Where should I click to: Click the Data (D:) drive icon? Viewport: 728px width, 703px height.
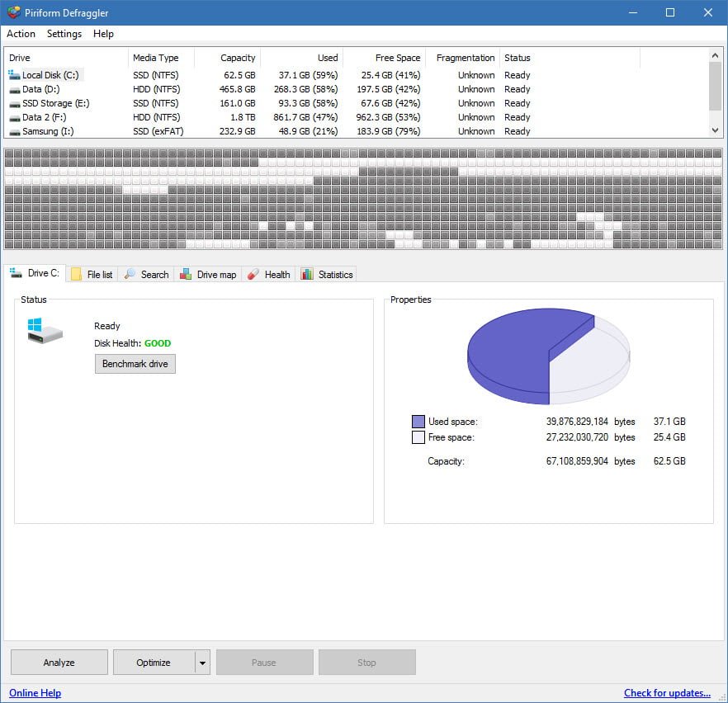click(14, 90)
